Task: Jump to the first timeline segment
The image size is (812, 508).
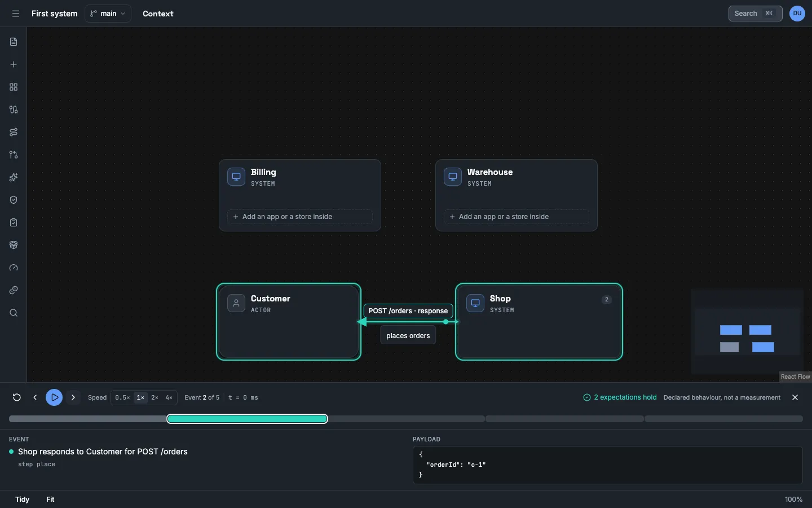Action: tap(87, 419)
